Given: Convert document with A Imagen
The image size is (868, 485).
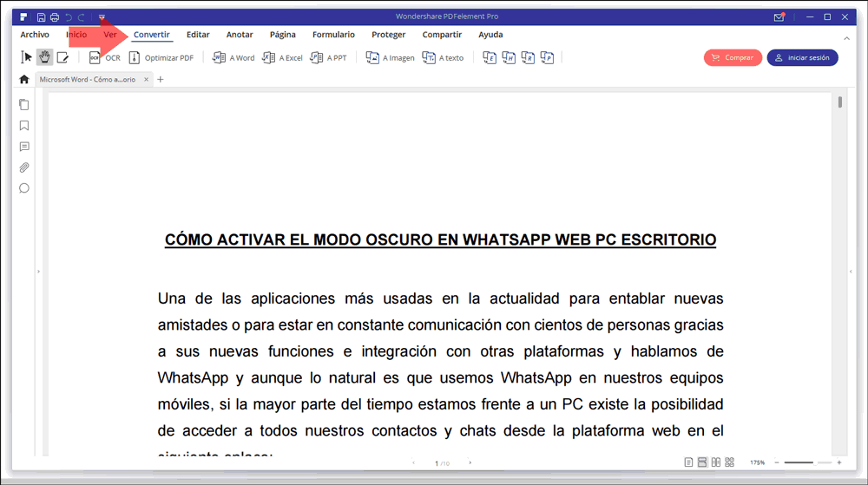Looking at the screenshot, I should [x=390, y=57].
